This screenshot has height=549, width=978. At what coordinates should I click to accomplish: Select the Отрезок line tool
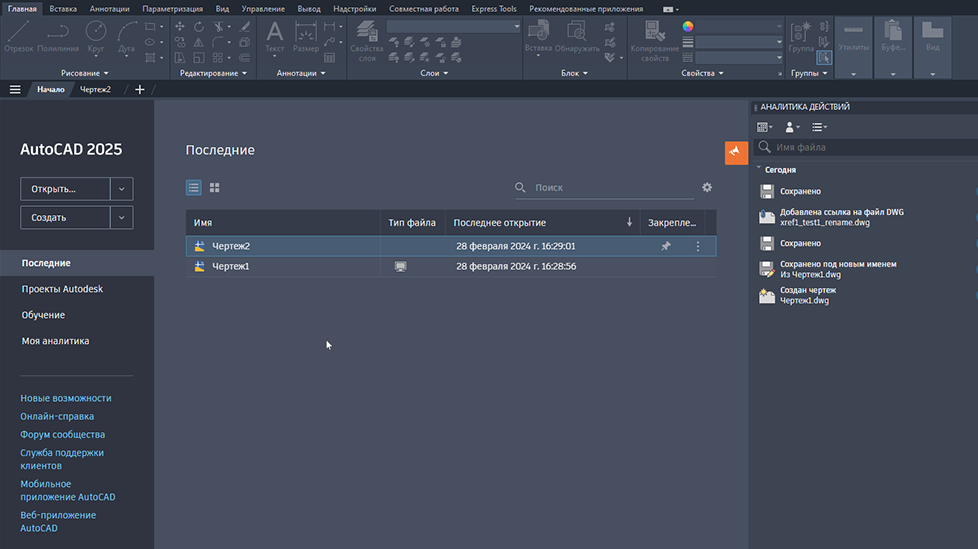(18, 36)
